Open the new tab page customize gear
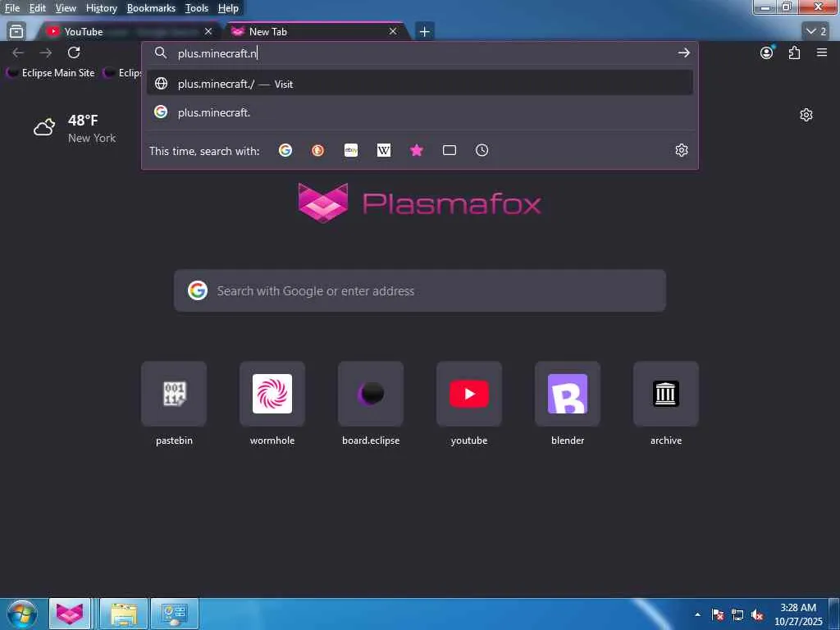The image size is (840, 630). coord(806,115)
